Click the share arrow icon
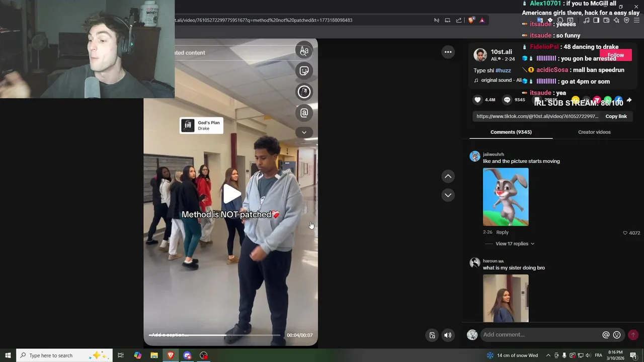Screen dimensions: 644x362 coord(629,100)
